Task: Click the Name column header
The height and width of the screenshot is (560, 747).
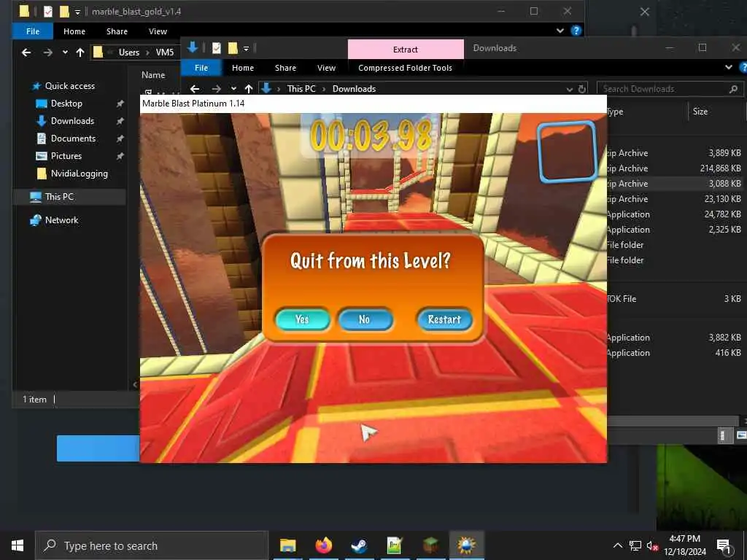Action: [x=153, y=75]
